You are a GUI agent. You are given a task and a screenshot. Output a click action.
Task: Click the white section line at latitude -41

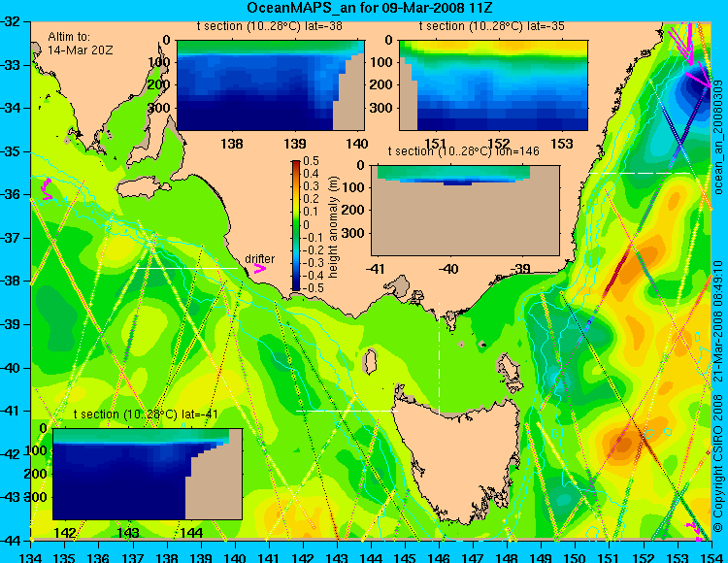[x=347, y=411]
